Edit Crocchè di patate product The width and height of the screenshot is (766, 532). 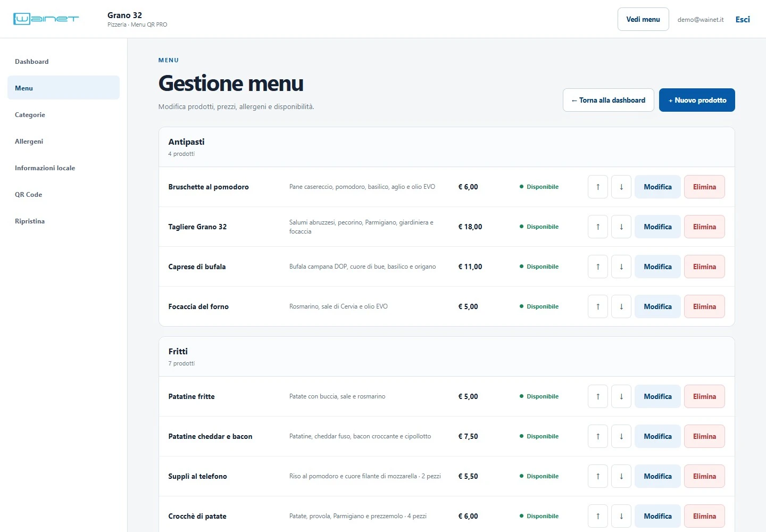click(x=657, y=516)
